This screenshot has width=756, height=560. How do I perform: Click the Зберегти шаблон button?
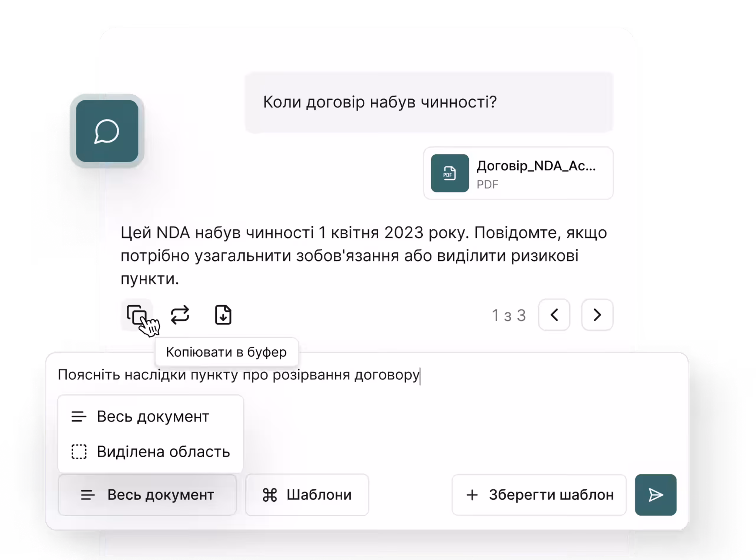[x=539, y=494]
